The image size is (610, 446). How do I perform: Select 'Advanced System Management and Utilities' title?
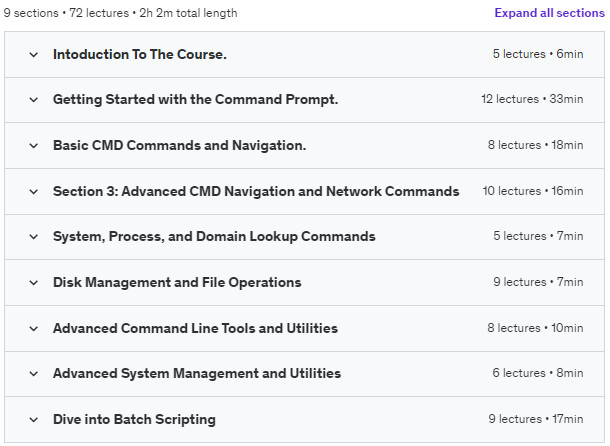[197, 373]
